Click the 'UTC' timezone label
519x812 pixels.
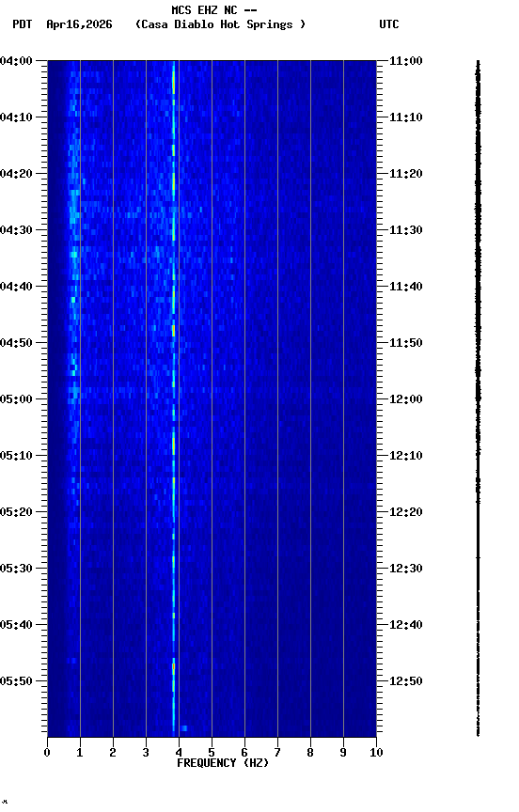tap(389, 24)
